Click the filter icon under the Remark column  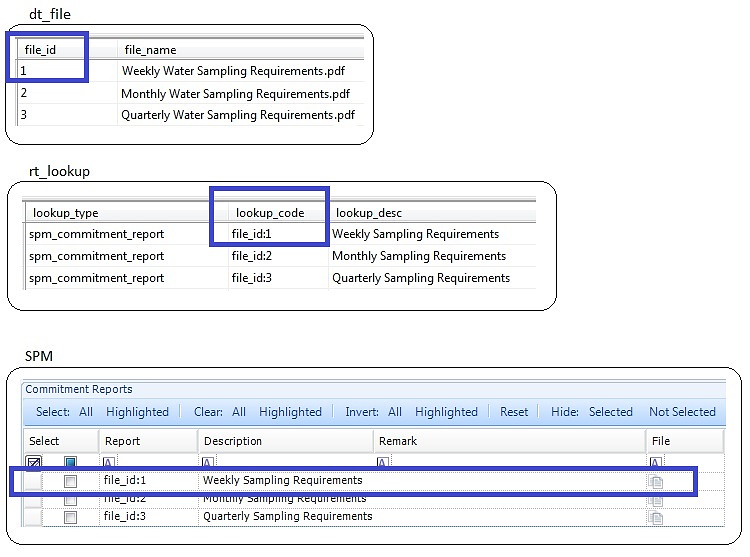[383, 462]
